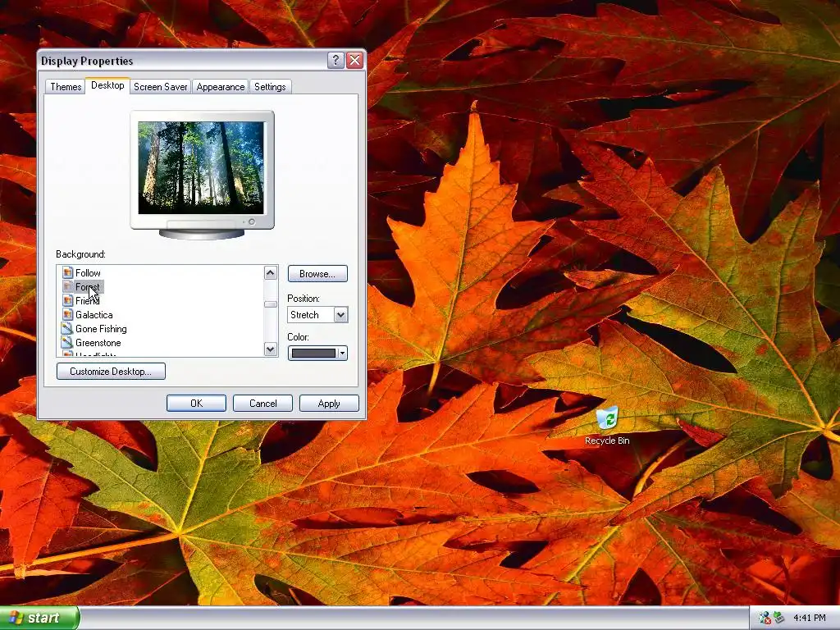Click the background list scroll up arrow
840x630 pixels.
coord(271,272)
